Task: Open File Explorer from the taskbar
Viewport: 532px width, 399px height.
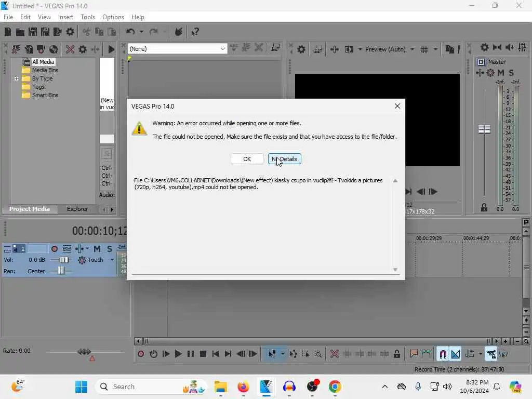Action: (x=220, y=387)
